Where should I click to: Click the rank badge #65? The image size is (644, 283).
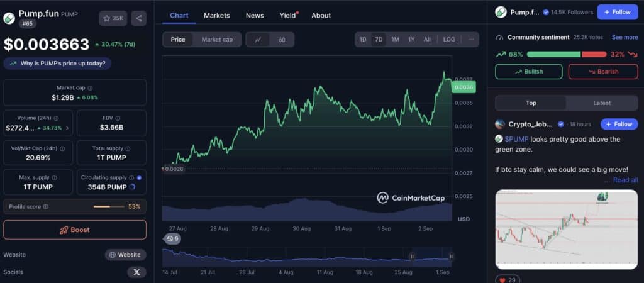point(28,24)
